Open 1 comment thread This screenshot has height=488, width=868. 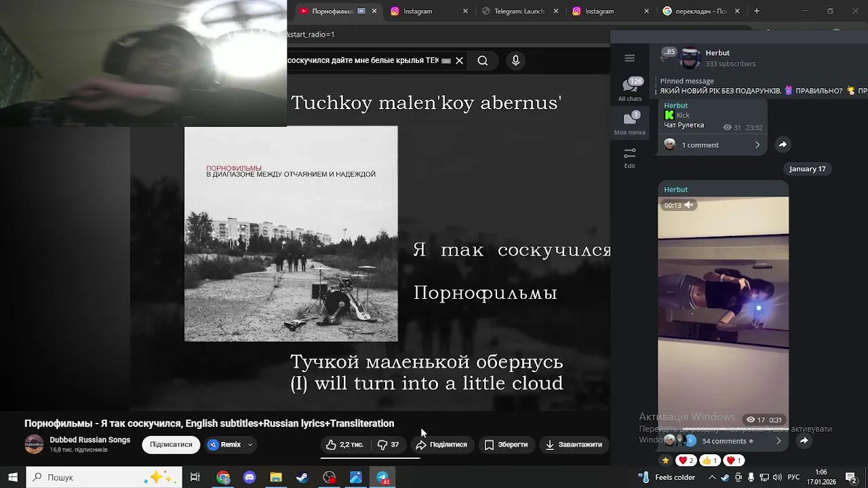711,144
